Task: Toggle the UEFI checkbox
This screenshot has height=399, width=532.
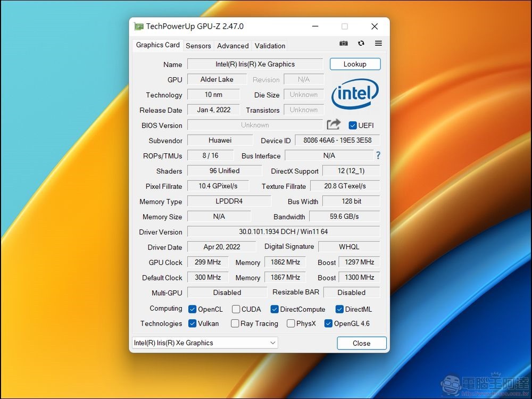Action: pyautogui.click(x=352, y=125)
